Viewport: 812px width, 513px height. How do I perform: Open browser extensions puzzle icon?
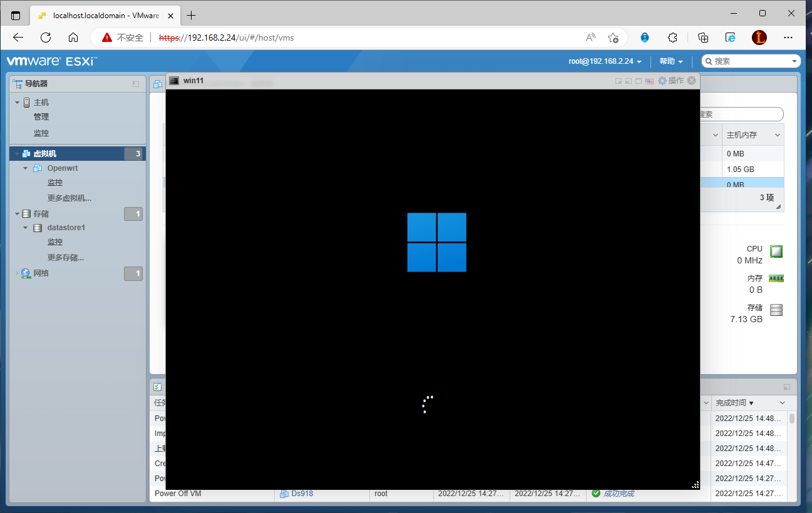(x=673, y=38)
